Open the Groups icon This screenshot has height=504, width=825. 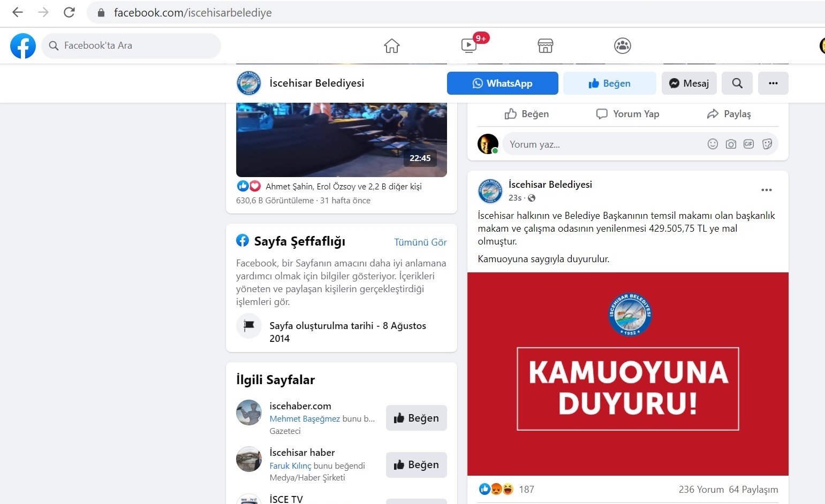click(622, 46)
